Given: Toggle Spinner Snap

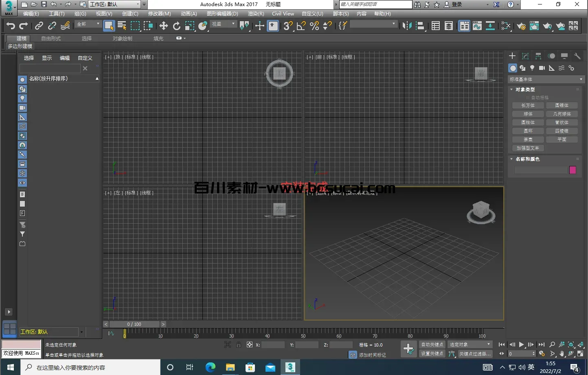Looking at the screenshot, I should 327,26.
